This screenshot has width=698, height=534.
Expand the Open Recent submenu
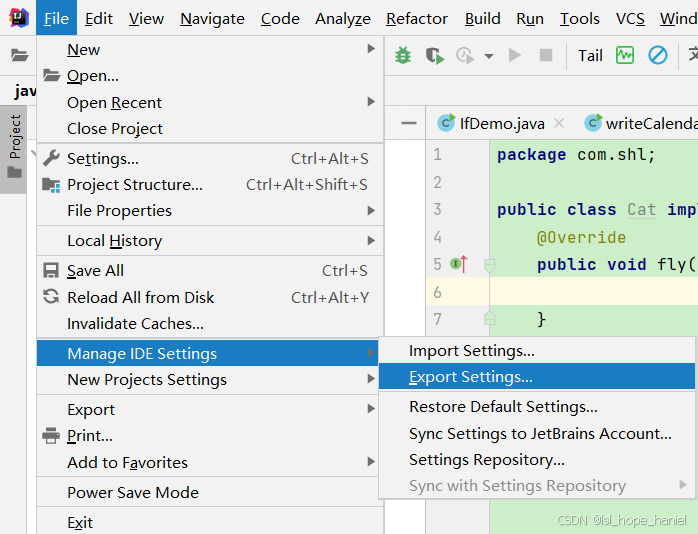pyautogui.click(x=210, y=102)
